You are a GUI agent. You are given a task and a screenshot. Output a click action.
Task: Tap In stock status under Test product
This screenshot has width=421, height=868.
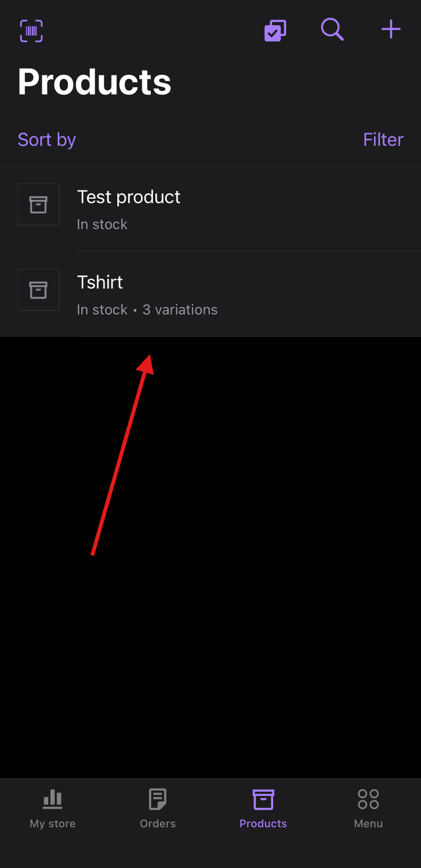[102, 224]
